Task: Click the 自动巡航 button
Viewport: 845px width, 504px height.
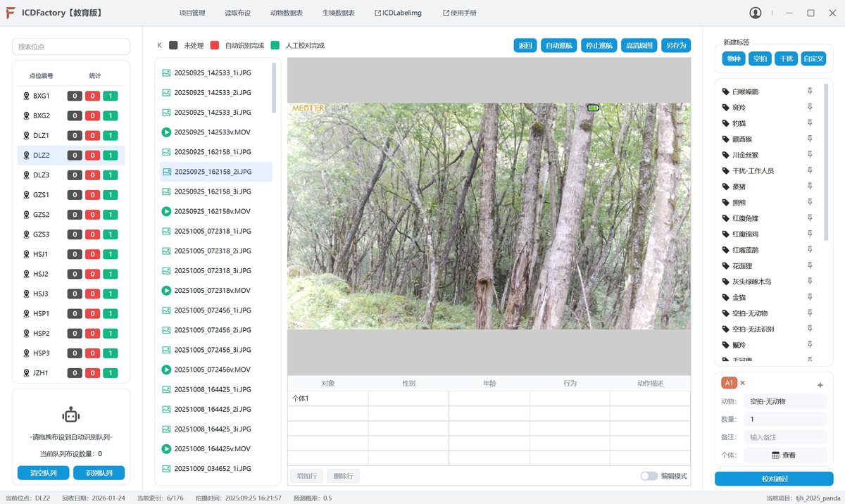Action: pyautogui.click(x=559, y=46)
